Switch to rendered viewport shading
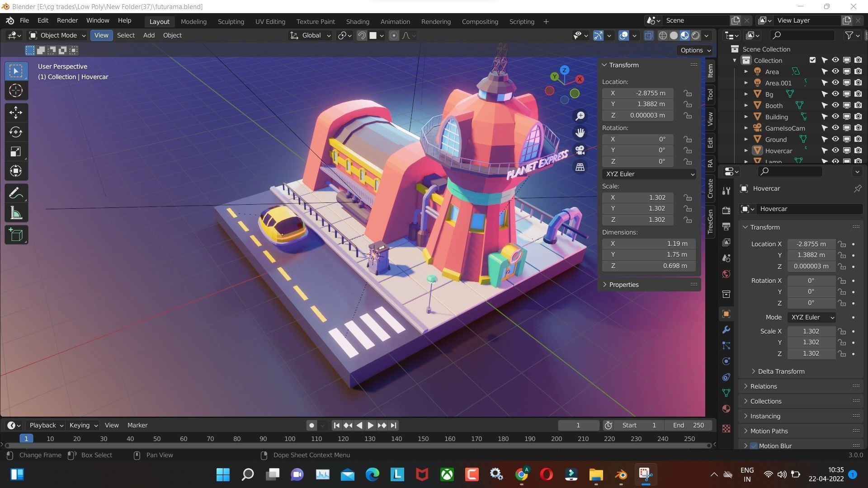The image size is (868, 488). pyautogui.click(x=696, y=35)
